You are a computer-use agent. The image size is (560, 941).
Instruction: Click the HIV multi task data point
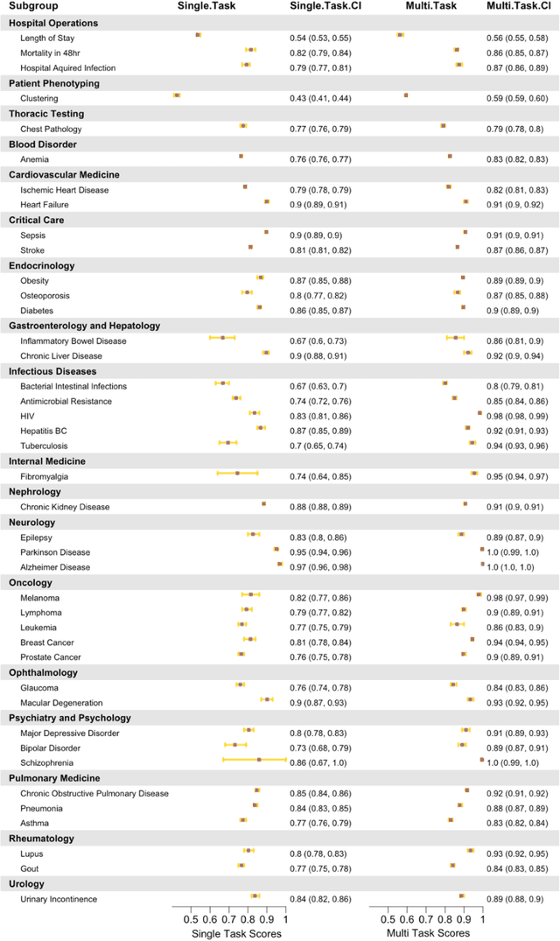(x=479, y=413)
